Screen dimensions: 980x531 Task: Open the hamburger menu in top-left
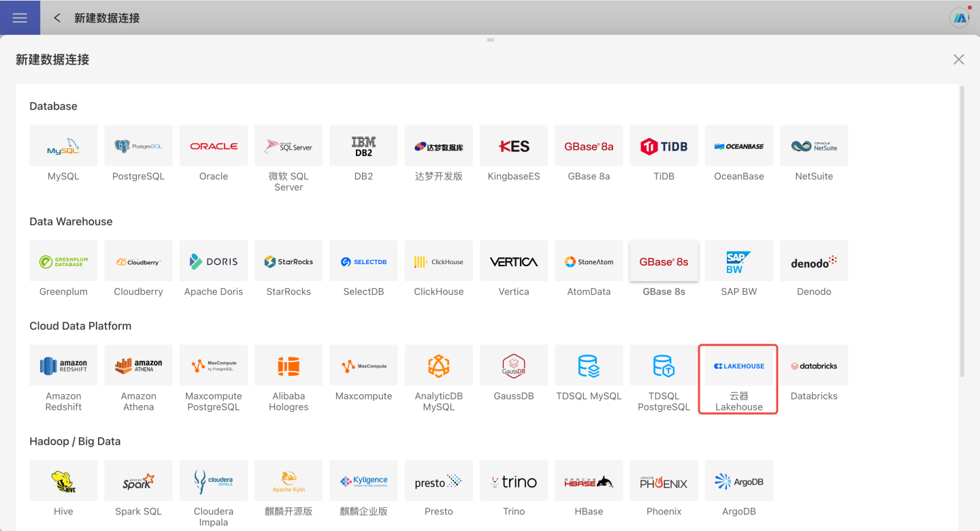point(20,18)
